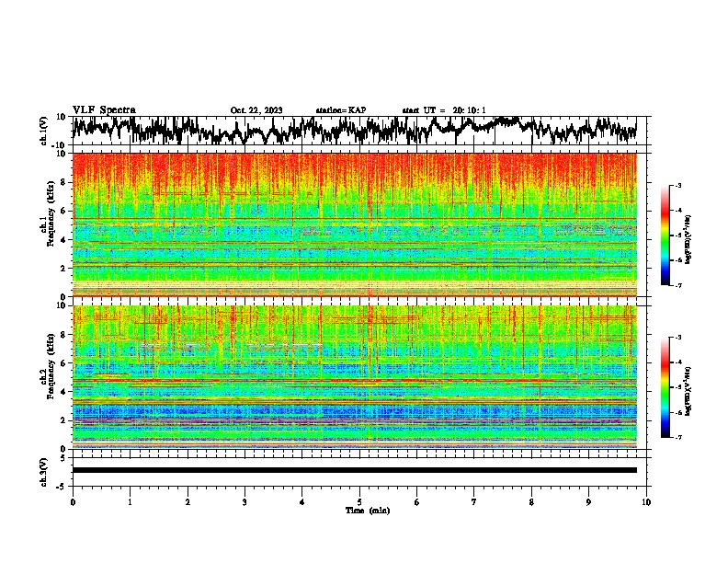Click the time axis tick label "3"
The width and height of the screenshot is (728, 563).
click(245, 502)
